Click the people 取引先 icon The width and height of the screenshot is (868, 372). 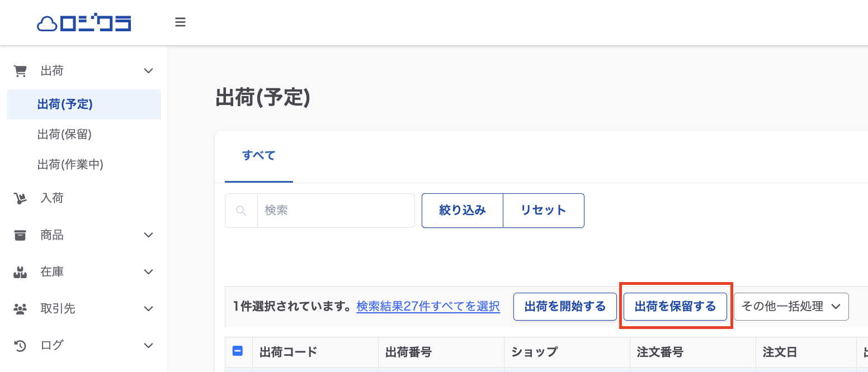pos(20,309)
